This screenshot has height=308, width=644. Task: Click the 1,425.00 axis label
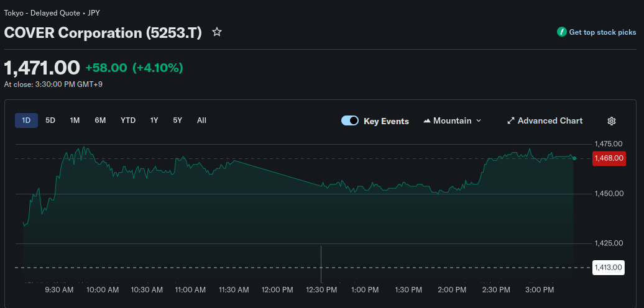(x=609, y=243)
